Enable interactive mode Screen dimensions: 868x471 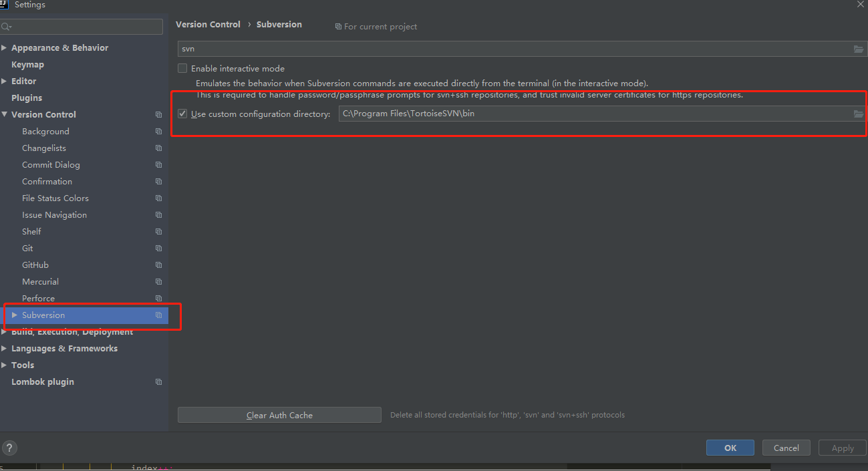[x=182, y=68]
